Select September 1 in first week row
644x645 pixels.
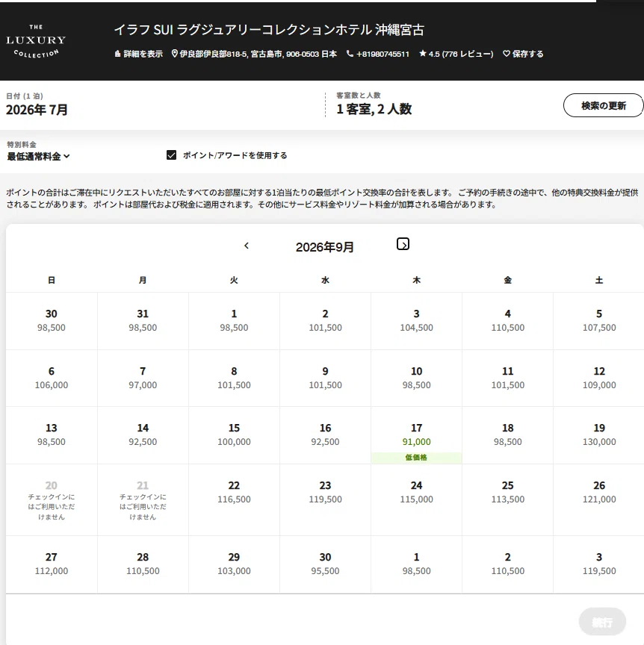[x=234, y=321]
